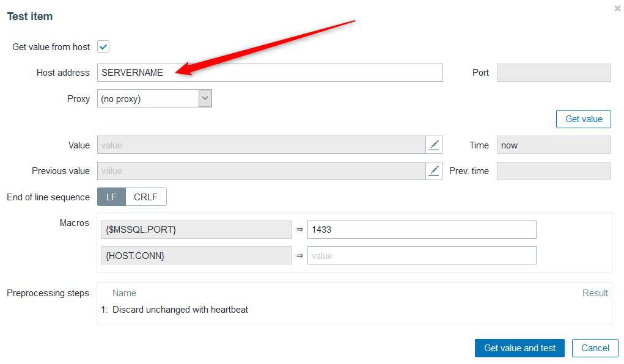
Task: Open the Proxy dropdown
Action: pyautogui.click(x=154, y=98)
